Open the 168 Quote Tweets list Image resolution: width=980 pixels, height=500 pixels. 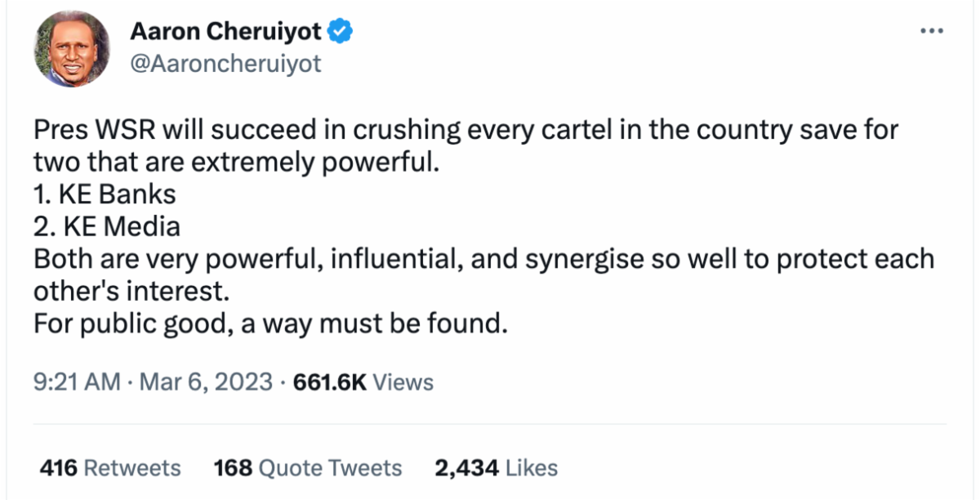click(308, 468)
